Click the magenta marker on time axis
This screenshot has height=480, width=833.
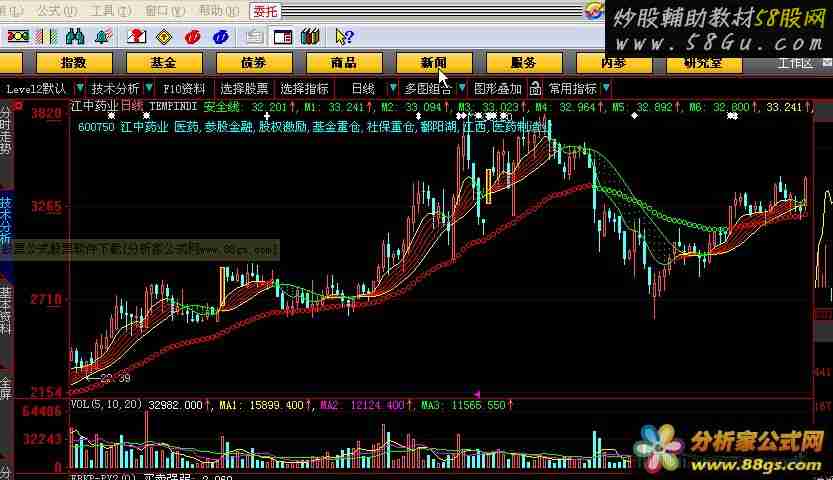click(477, 394)
